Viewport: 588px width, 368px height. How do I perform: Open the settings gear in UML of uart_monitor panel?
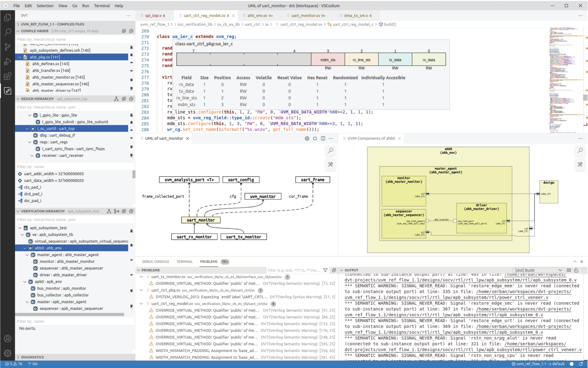(307, 138)
